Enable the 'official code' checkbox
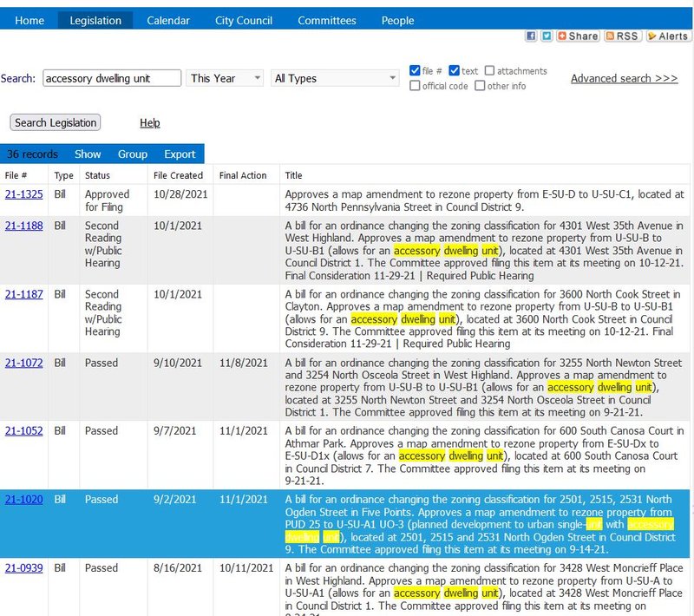 coord(415,86)
